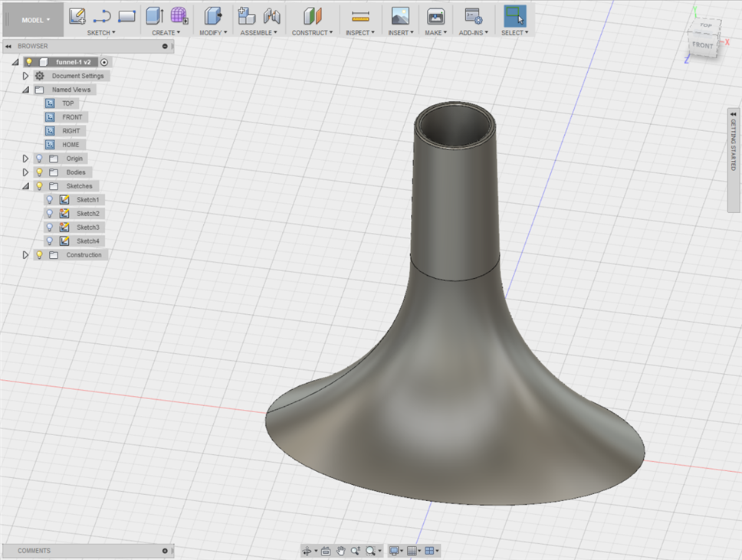Click the Create Sketch tool icon
742x560 pixels.
coord(77,15)
